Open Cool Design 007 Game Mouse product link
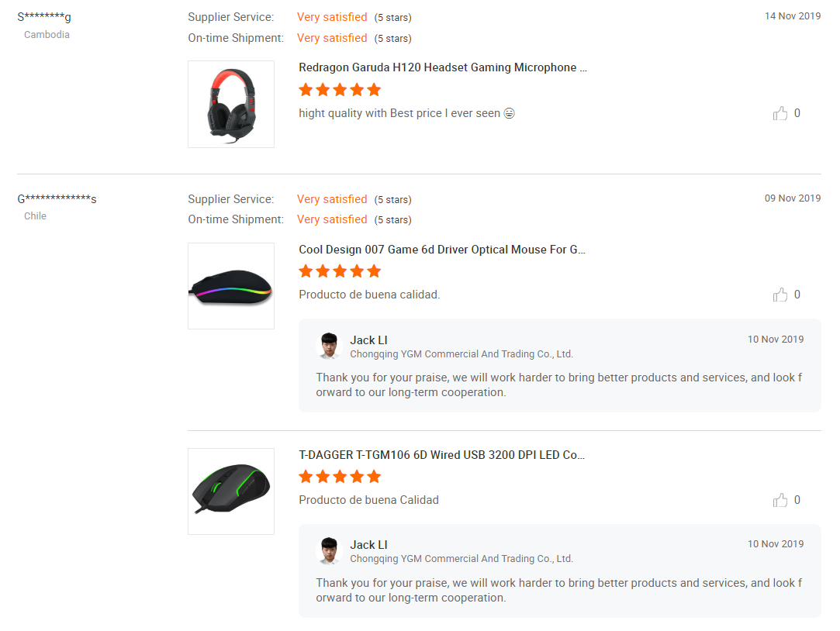The image size is (840, 631). click(442, 250)
